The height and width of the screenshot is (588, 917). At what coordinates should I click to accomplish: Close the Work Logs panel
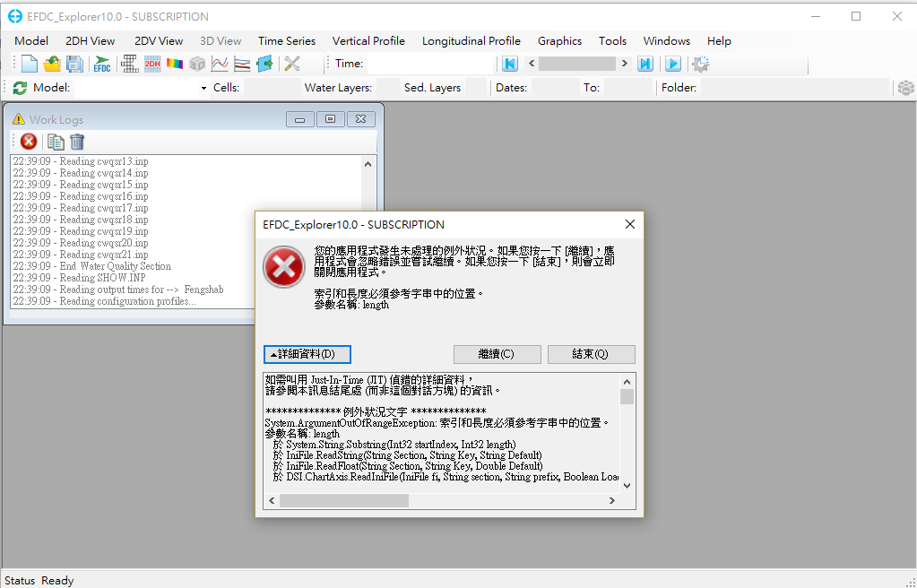[x=361, y=119]
